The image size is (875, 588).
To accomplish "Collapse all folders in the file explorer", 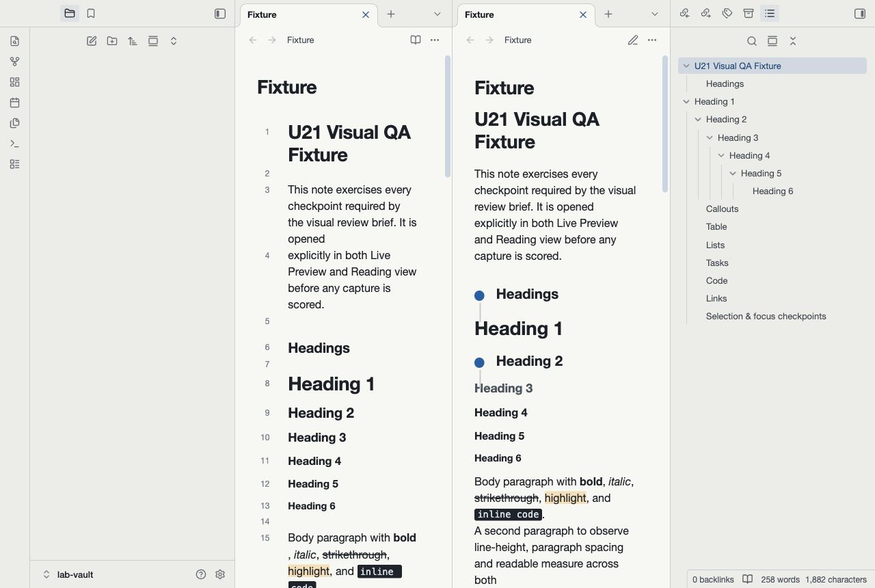I will (x=174, y=41).
